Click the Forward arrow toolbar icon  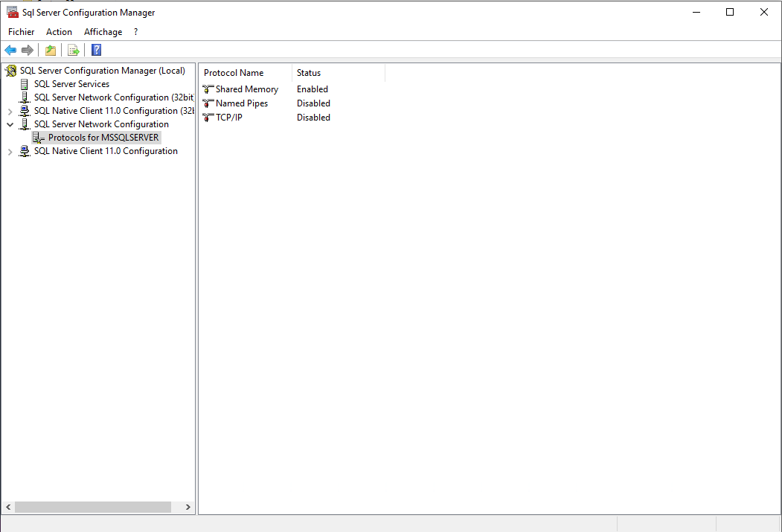click(28, 50)
